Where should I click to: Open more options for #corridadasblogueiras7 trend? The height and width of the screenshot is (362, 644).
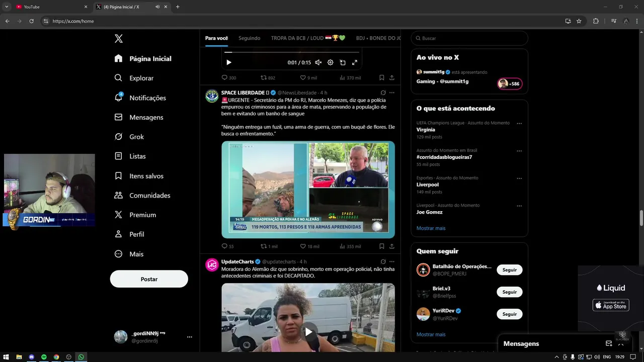(x=519, y=151)
